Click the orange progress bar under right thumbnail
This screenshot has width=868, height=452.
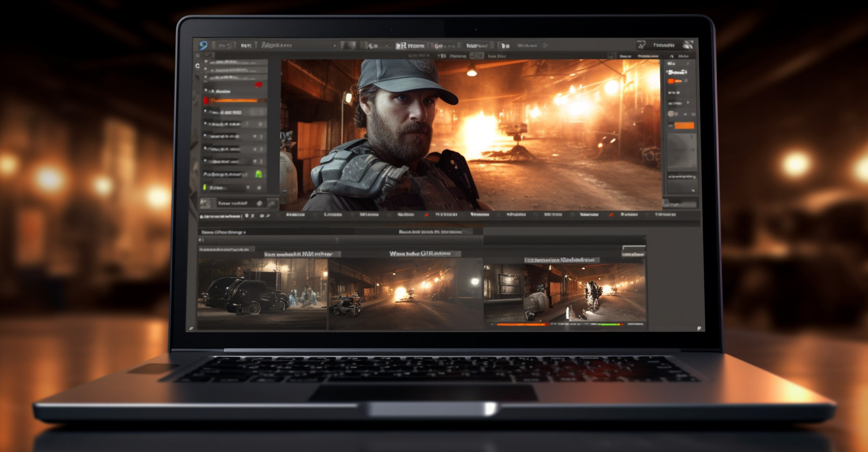[x=522, y=325]
